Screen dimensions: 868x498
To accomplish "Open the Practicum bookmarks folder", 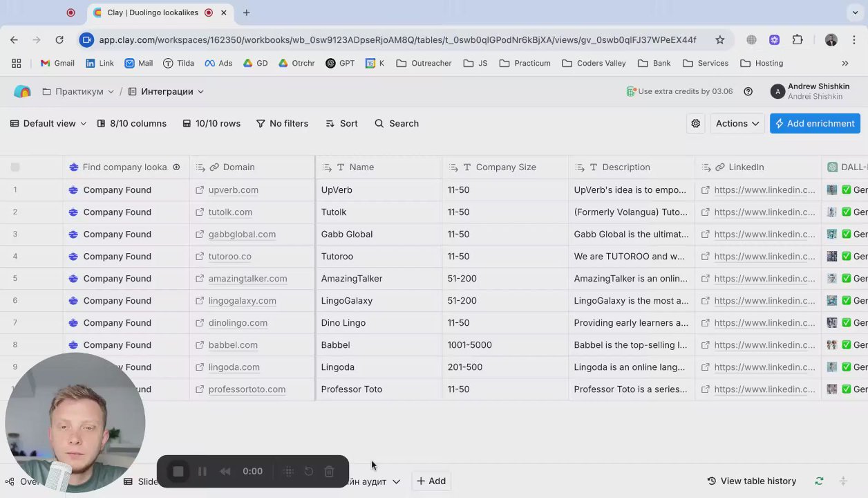I will pyautogui.click(x=525, y=63).
